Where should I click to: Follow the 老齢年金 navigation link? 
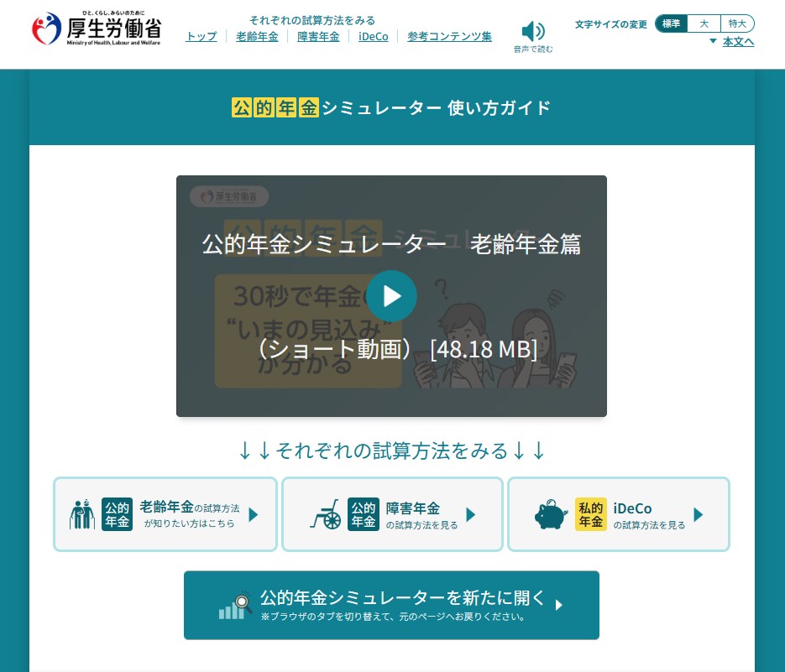pyautogui.click(x=257, y=37)
